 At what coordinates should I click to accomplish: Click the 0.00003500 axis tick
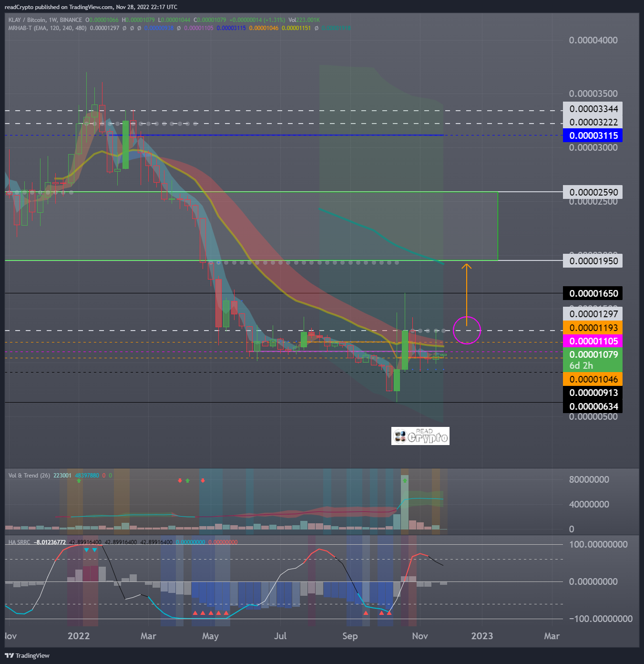(593, 93)
